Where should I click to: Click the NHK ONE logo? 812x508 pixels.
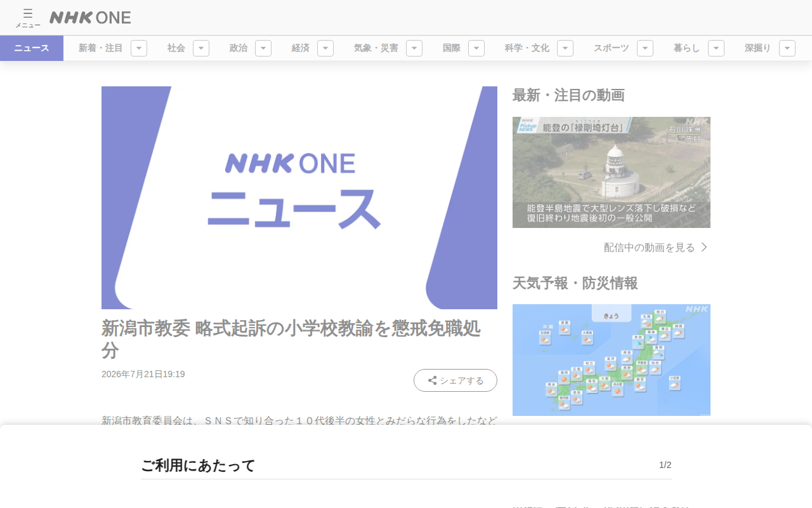click(90, 18)
